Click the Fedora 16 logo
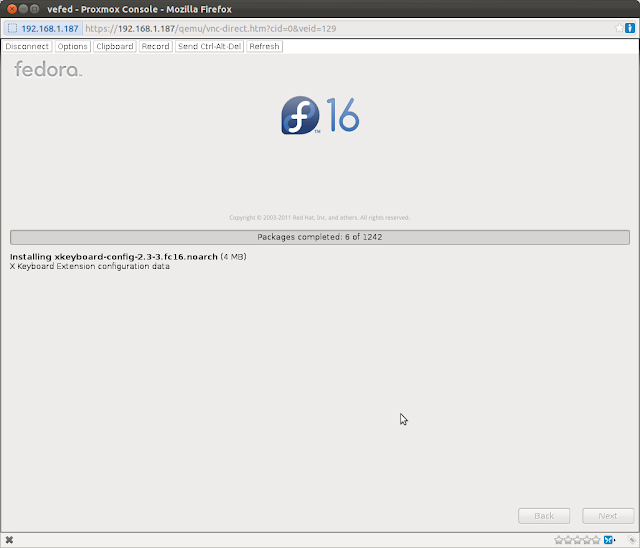 point(320,115)
